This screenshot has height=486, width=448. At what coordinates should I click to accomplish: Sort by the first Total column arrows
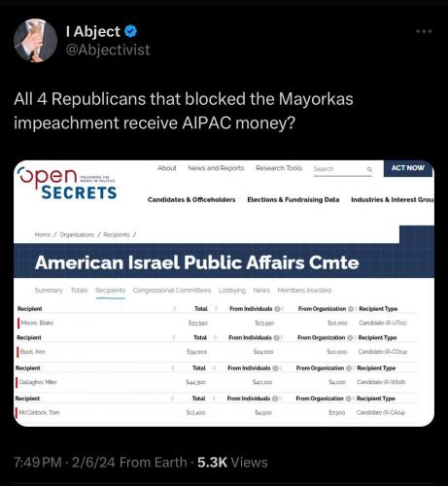pyautogui.click(x=216, y=308)
